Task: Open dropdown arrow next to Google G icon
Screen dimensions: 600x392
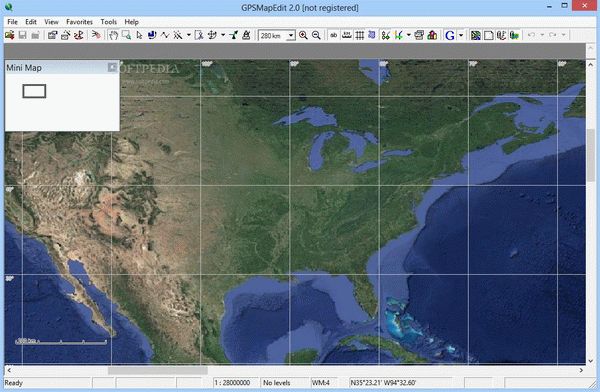Action: click(x=461, y=36)
